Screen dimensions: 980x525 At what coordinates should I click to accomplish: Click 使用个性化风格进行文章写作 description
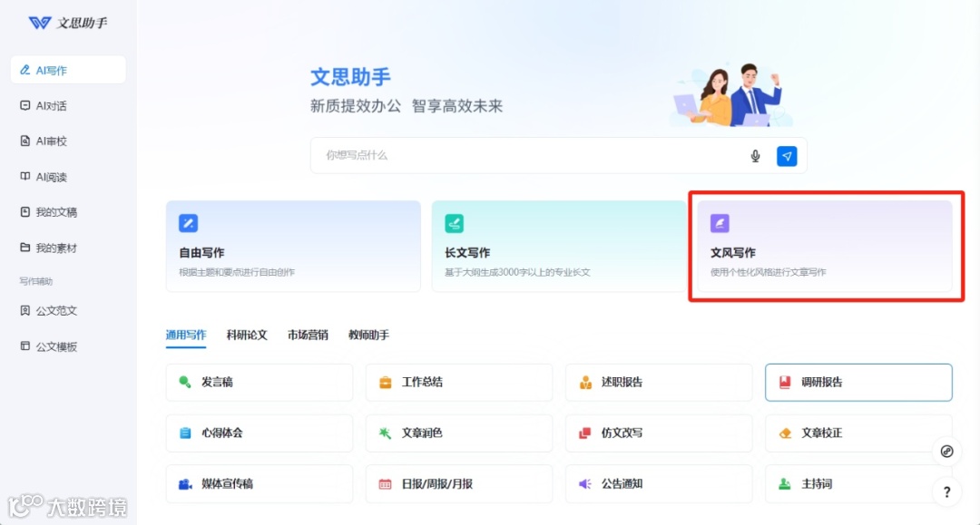(769, 272)
